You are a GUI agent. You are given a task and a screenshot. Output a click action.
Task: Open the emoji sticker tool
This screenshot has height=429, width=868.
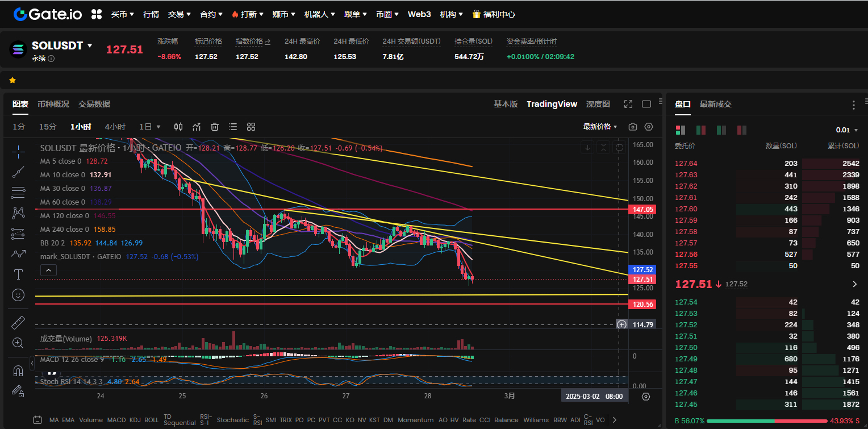pos(18,295)
